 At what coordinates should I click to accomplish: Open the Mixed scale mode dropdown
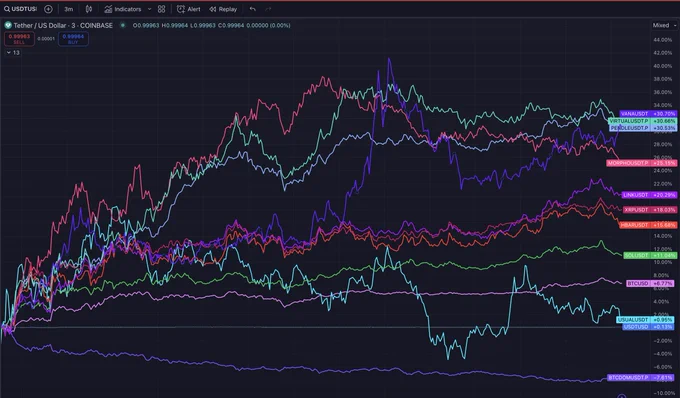pyautogui.click(x=664, y=25)
